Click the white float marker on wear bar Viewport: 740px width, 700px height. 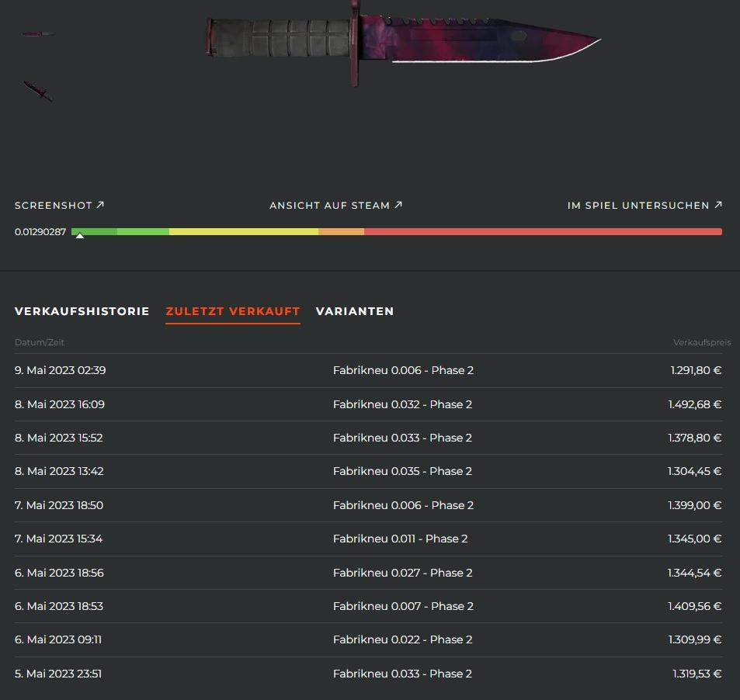(x=80, y=235)
